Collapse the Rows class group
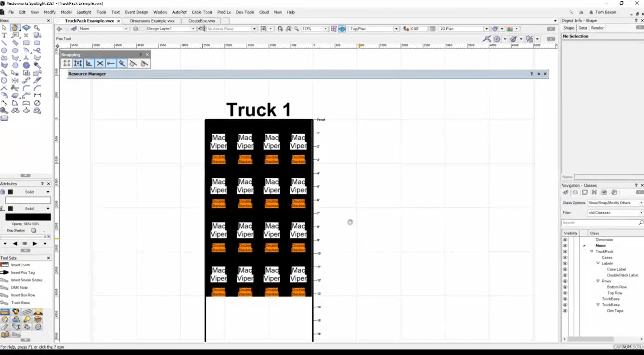Screen dimensions: 644x355 [598, 281]
